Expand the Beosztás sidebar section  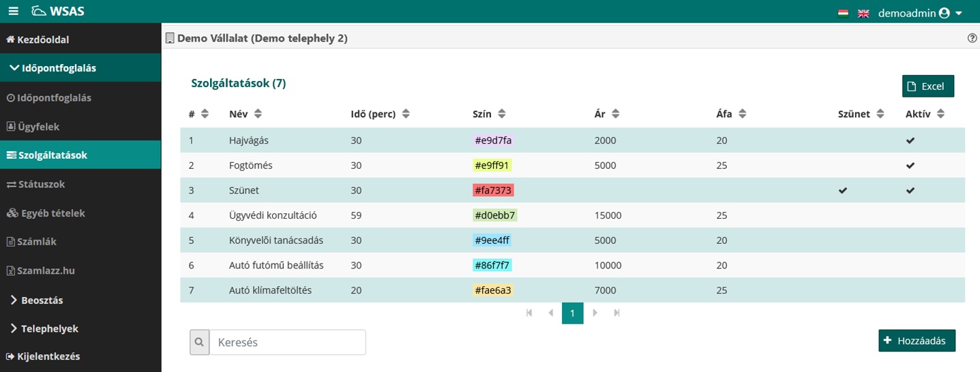42,300
